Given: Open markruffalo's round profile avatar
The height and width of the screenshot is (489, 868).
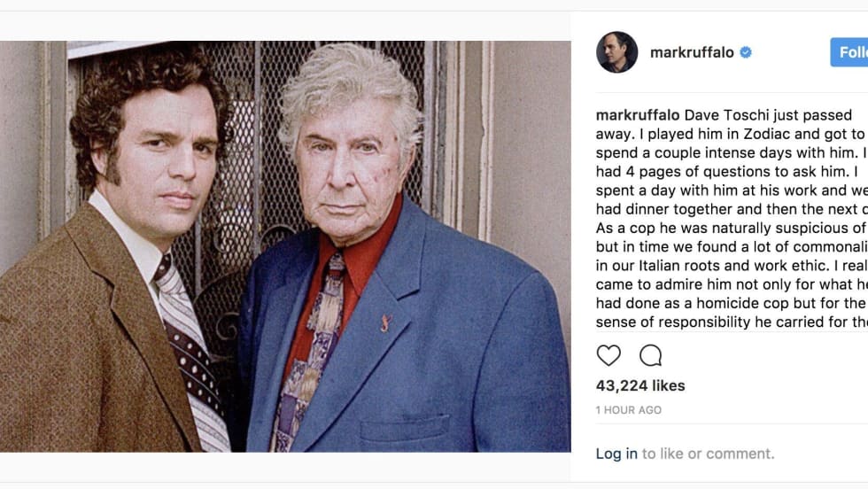Looking at the screenshot, I should [x=616, y=52].
